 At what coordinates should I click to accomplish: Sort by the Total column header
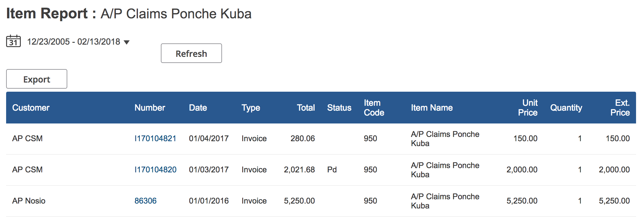[x=306, y=108]
